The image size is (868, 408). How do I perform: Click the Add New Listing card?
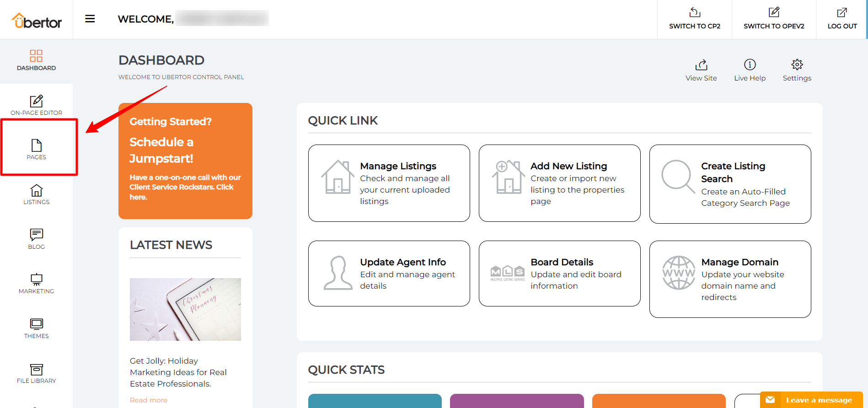[559, 183]
